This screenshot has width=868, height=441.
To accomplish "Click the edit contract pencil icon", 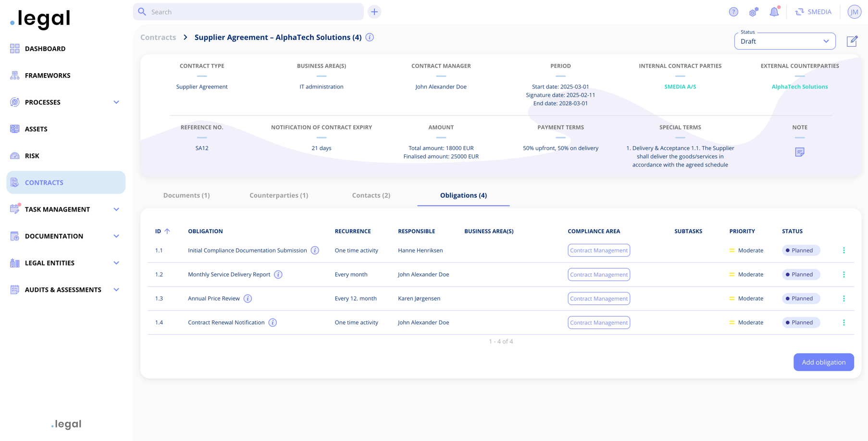I will point(852,41).
